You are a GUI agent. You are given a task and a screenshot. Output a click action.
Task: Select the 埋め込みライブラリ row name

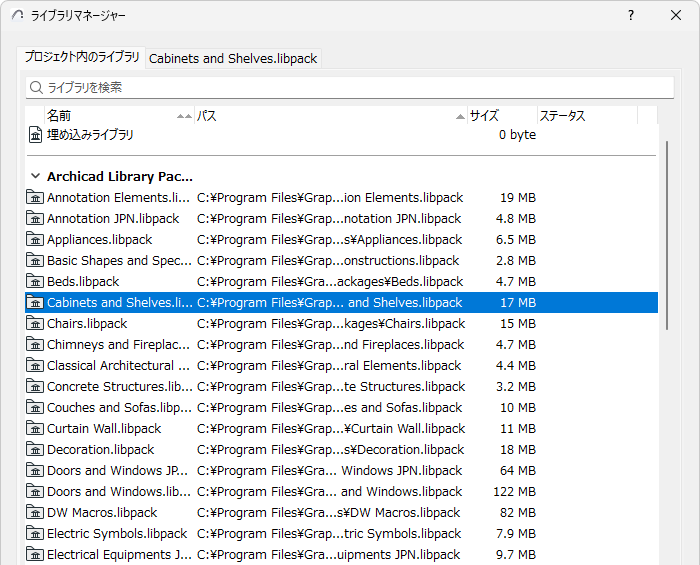tap(90, 135)
